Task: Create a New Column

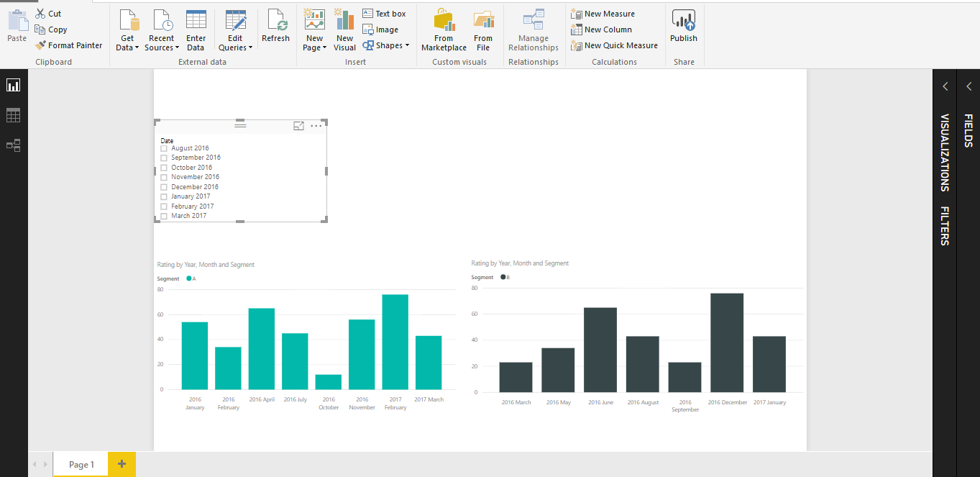Action: [x=601, y=29]
